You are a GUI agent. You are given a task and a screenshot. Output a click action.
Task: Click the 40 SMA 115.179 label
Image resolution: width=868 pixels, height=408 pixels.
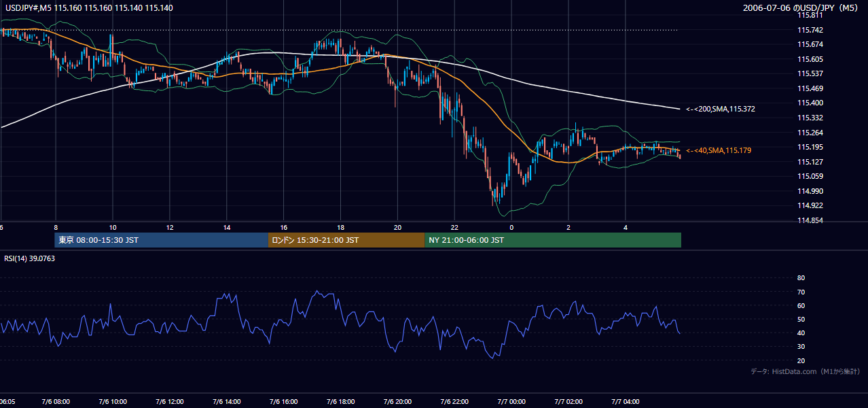(719, 150)
